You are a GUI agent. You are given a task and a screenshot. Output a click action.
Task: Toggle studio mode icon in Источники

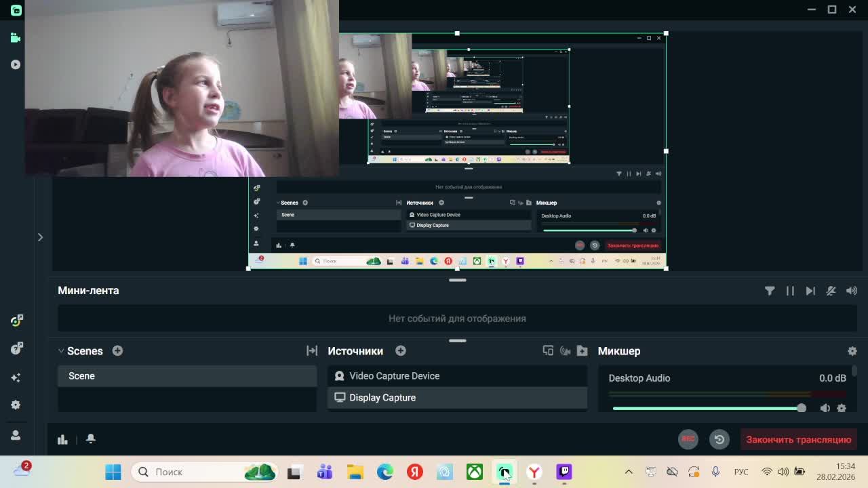(548, 350)
